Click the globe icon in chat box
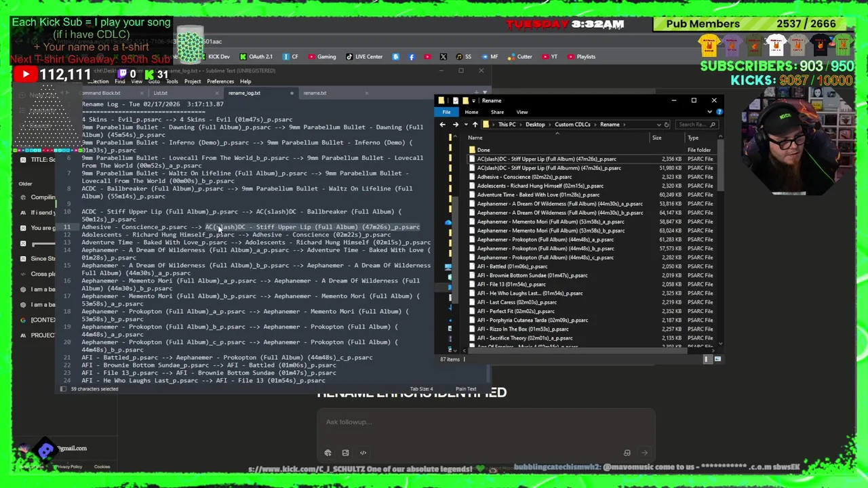 328,453
